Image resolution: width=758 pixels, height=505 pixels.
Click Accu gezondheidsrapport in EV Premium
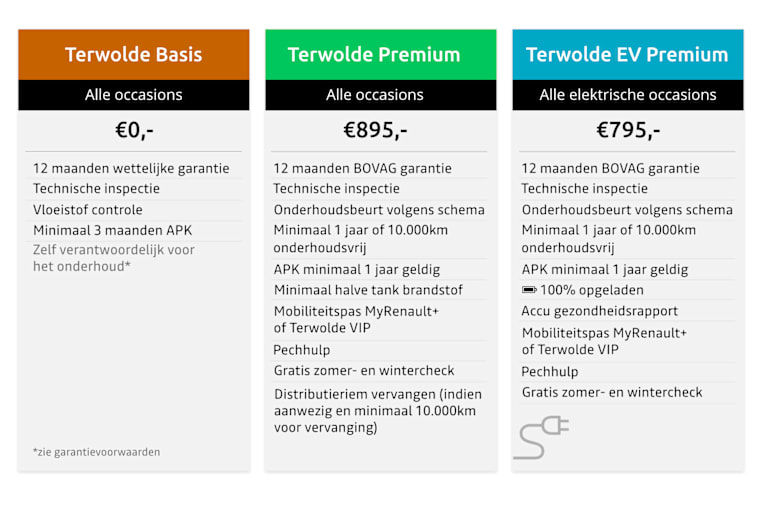599,311
